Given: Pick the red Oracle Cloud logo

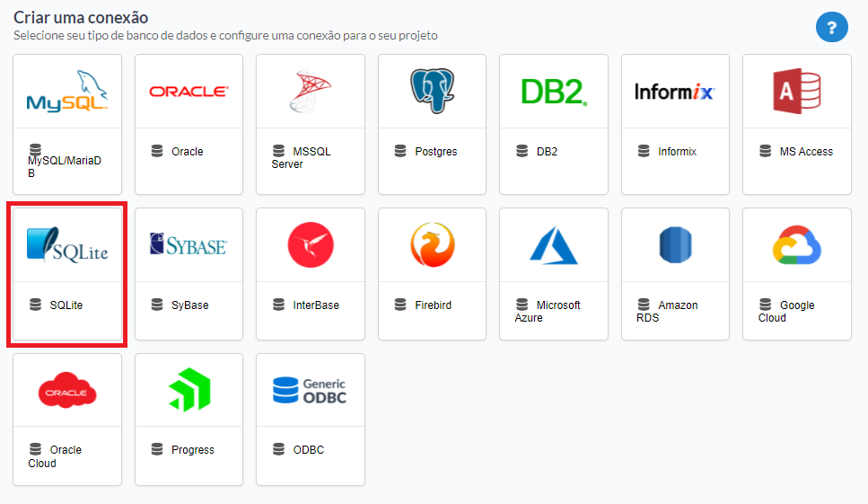Looking at the screenshot, I should tap(67, 391).
